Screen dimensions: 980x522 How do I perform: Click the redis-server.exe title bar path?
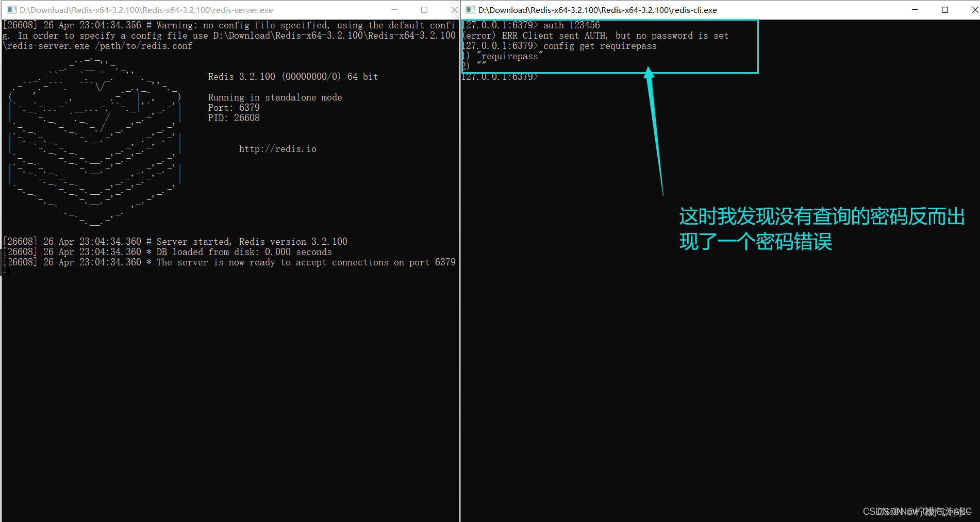[146, 10]
